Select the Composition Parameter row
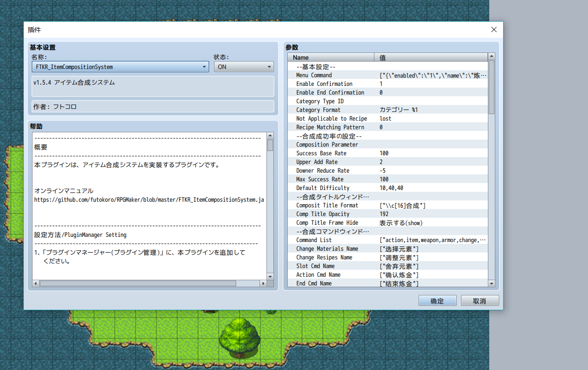588x370 pixels. tap(388, 144)
